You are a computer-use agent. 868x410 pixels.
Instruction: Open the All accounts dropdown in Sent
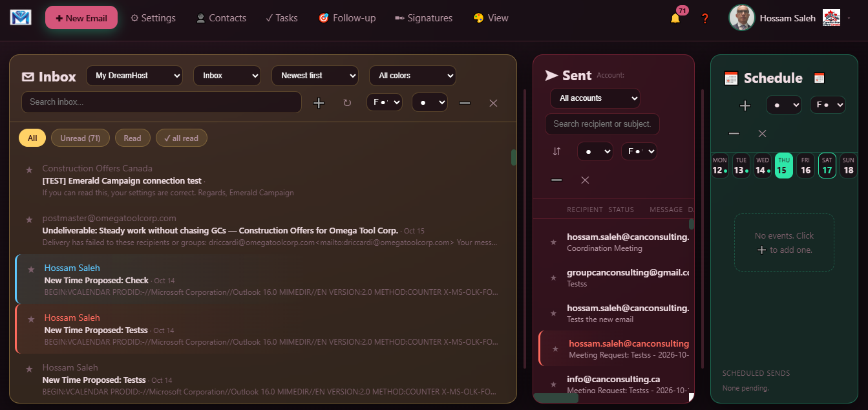pyautogui.click(x=595, y=98)
